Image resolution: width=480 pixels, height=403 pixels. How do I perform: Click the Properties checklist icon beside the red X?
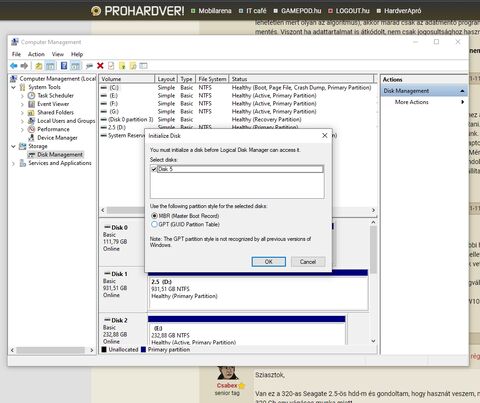click(x=111, y=66)
